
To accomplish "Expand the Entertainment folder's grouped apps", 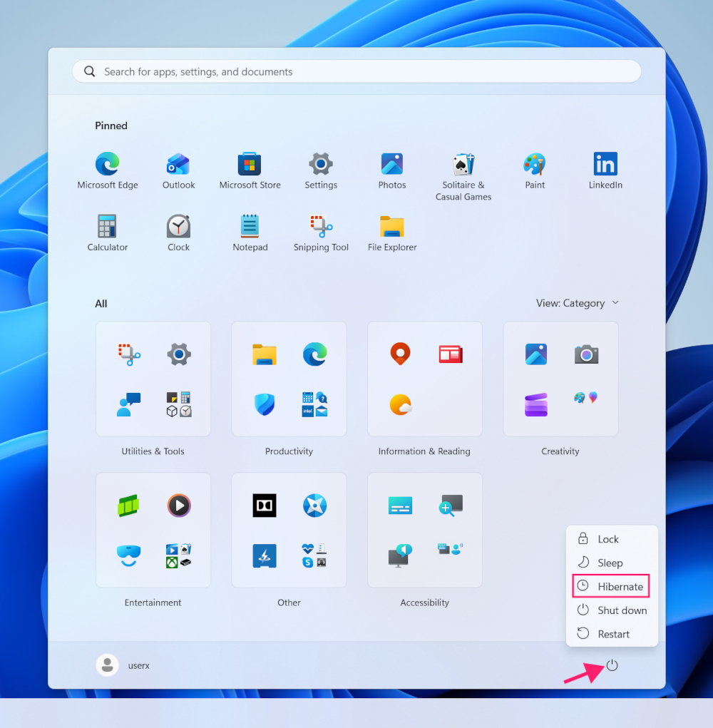I will coord(179,555).
